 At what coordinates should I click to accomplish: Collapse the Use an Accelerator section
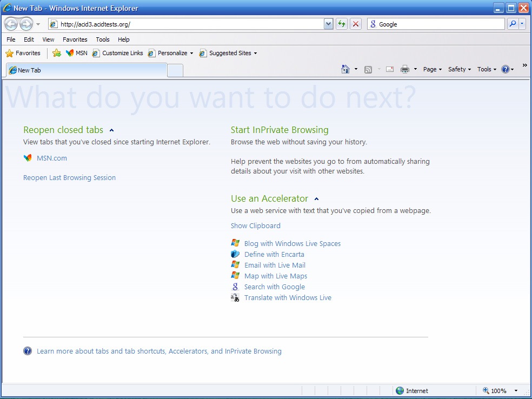click(x=316, y=199)
